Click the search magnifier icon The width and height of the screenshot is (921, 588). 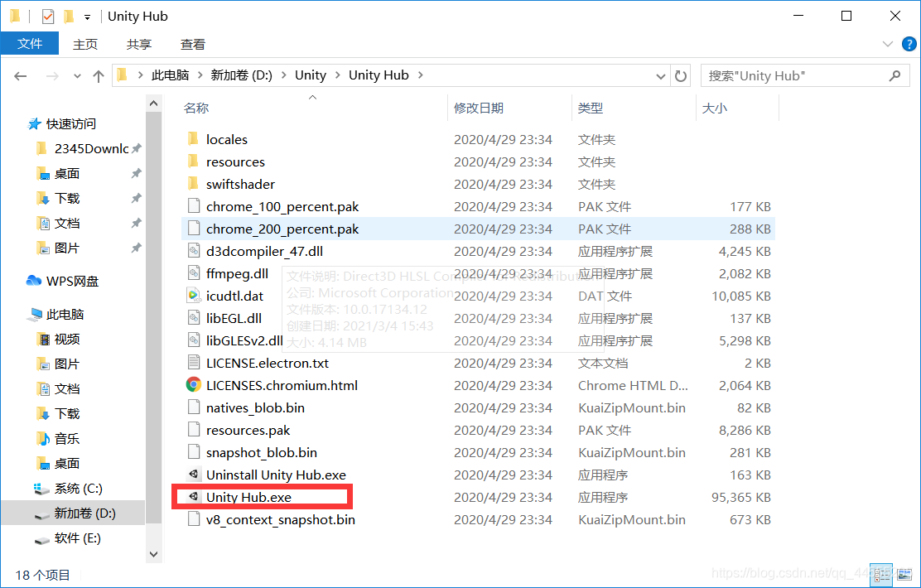coord(894,75)
